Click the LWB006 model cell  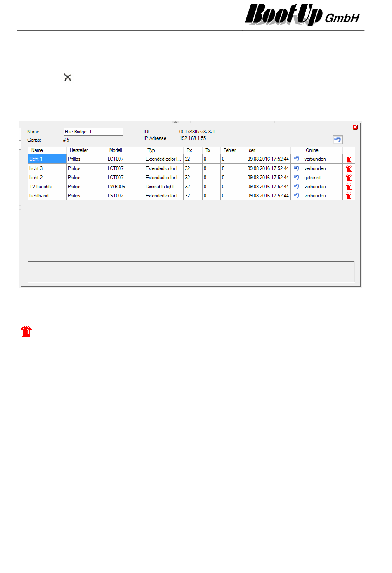click(x=125, y=187)
